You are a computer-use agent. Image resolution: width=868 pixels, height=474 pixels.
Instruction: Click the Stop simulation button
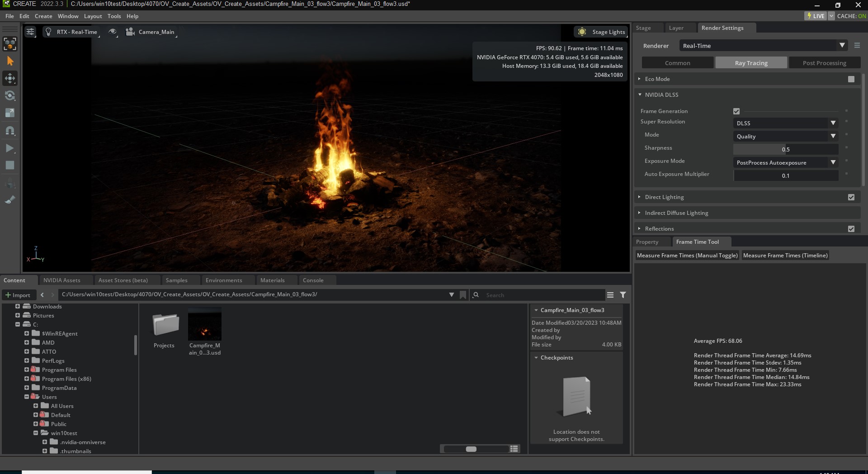tap(10, 165)
